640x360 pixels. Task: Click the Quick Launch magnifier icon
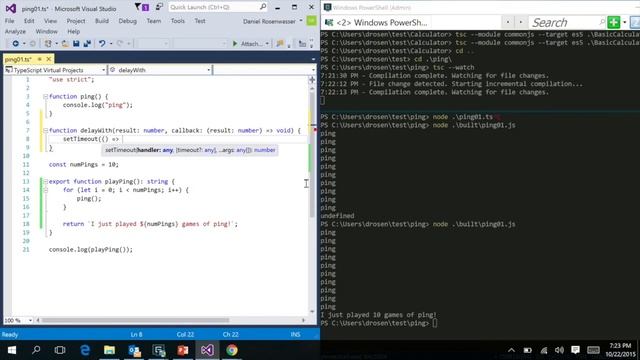[263, 7]
